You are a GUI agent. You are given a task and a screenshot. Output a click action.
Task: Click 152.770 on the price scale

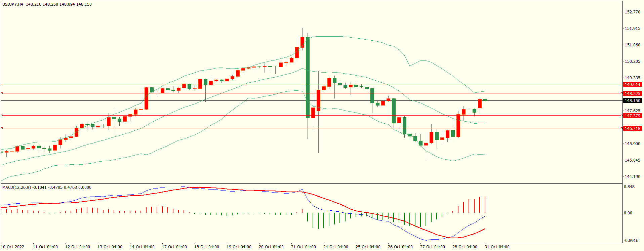(x=632, y=12)
